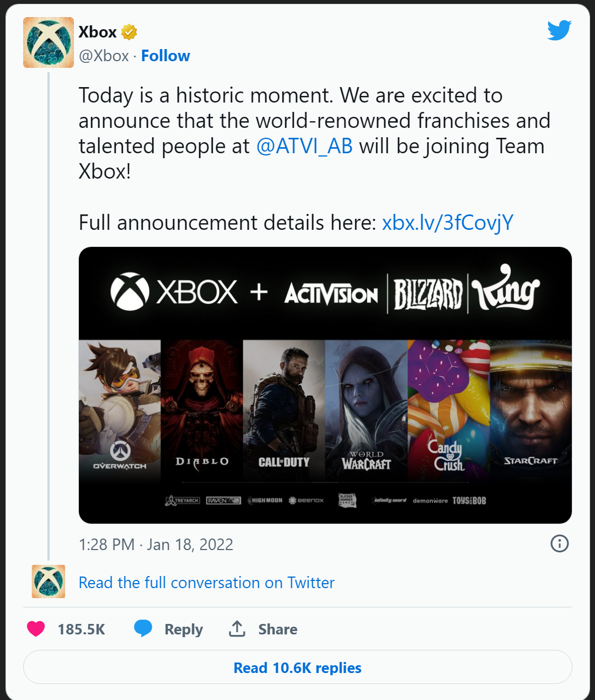This screenshot has width=595, height=700.
Task: Click the Xbox profile avatar at top
Action: [x=49, y=42]
